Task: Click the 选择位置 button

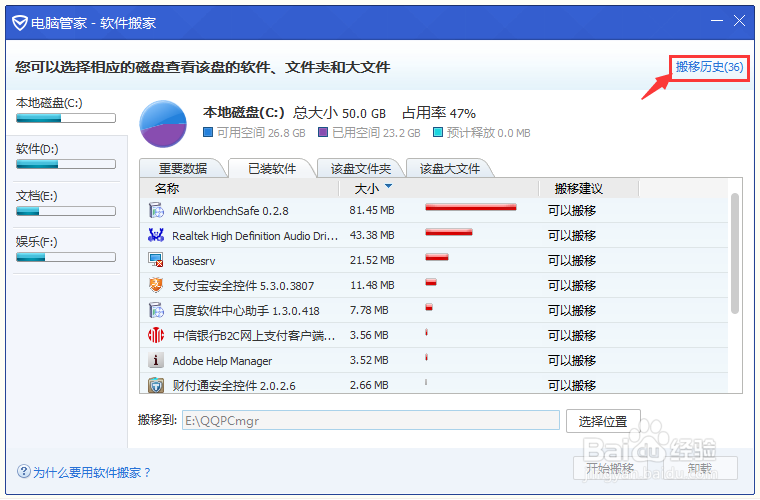Action: (x=603, y=421)
